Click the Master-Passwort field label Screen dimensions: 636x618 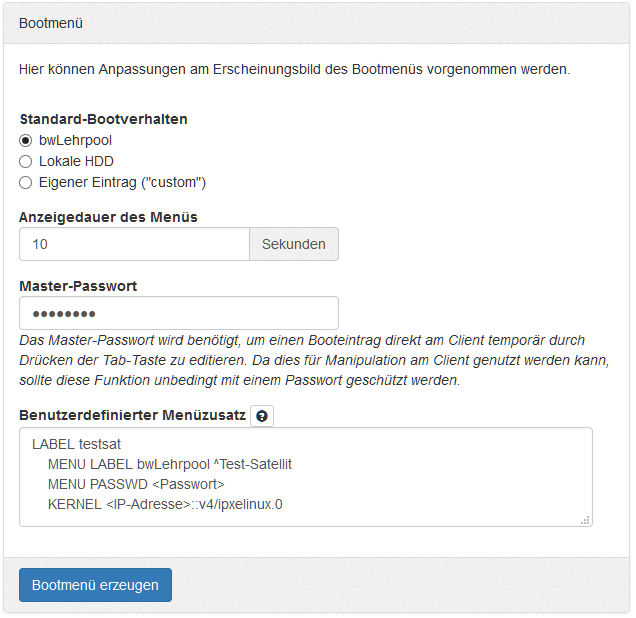[x=78, y=286]
